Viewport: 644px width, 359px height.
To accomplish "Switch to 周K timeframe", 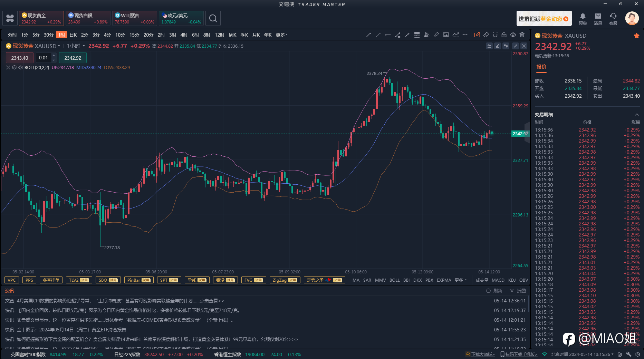I will [x=232, y=35].
